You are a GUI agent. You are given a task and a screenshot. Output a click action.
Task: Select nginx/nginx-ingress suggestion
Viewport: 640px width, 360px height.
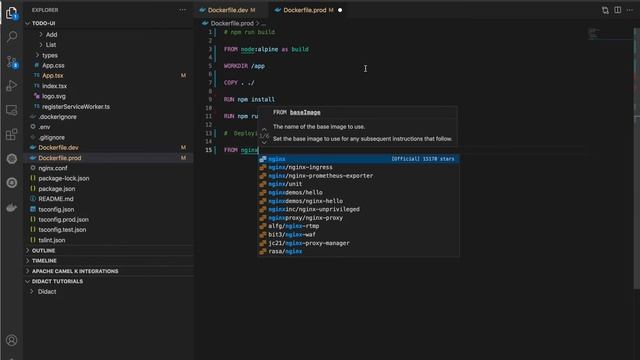coord(358,167)
